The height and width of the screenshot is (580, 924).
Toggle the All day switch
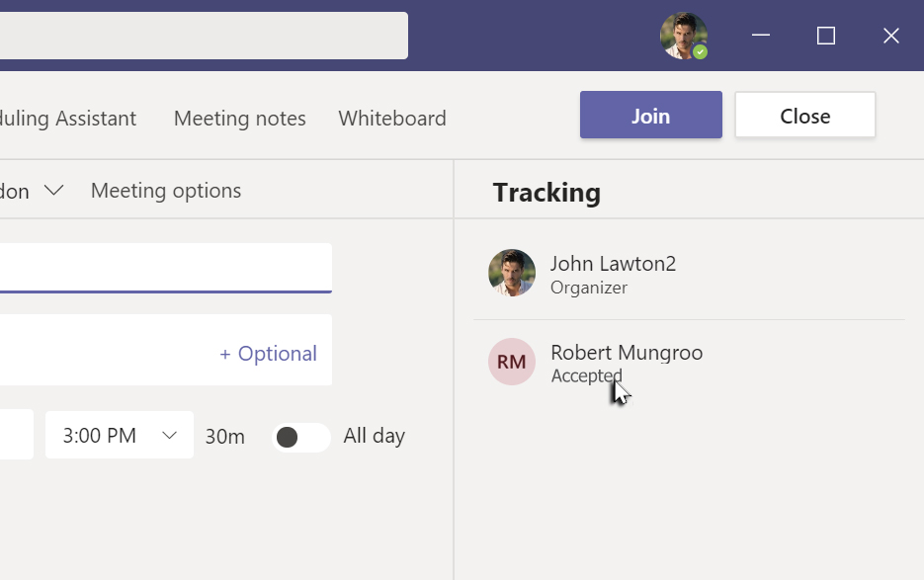(x=300, y=437)
